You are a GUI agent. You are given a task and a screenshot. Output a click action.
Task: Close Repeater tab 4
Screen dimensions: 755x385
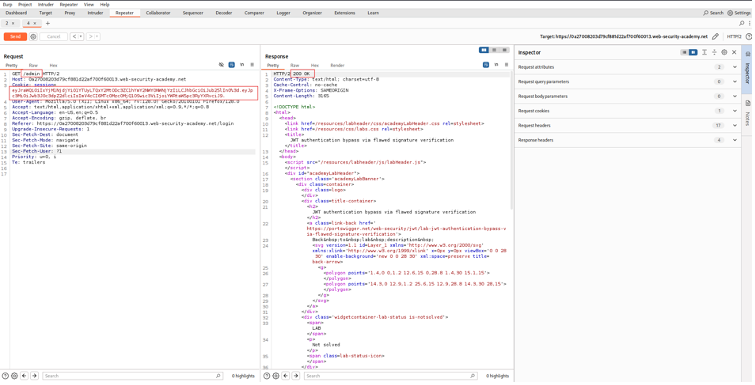tap(35, 23)
